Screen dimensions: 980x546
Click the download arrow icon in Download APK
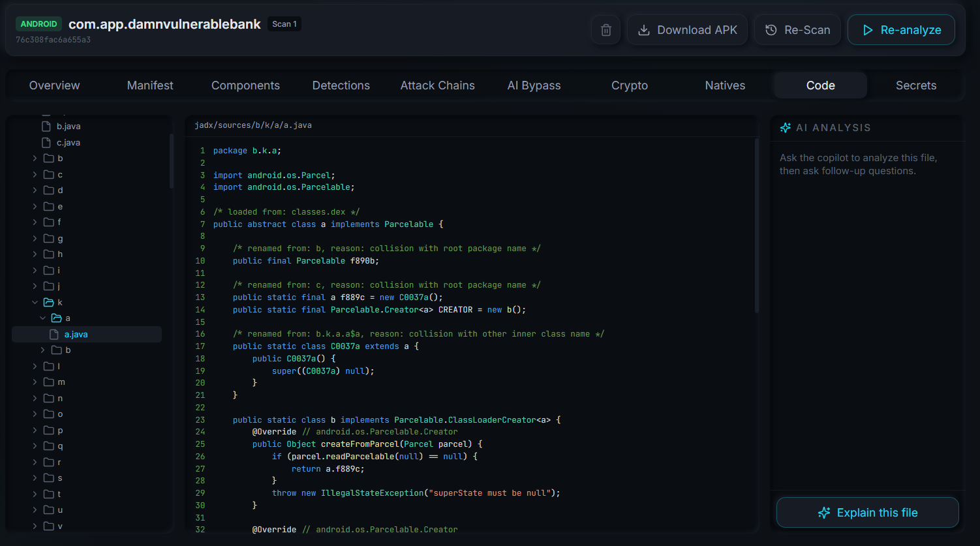click(x=644, y=30)
